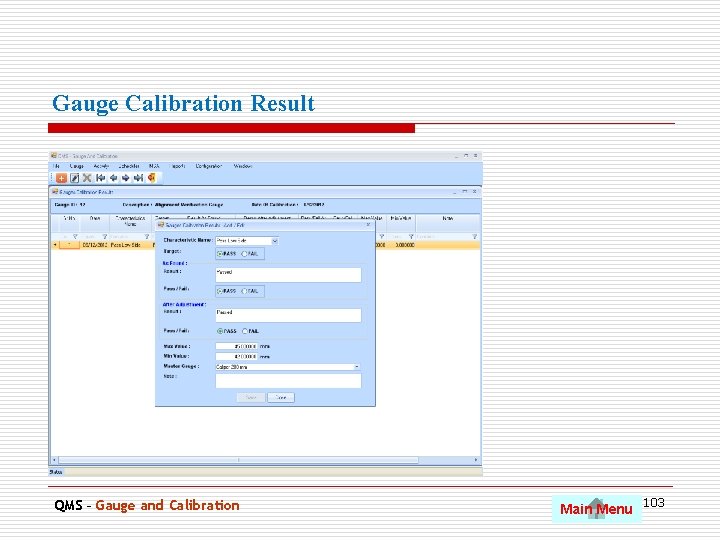The width and height of the screenshot is (720, 540).
Task: Click the Date column header
Action: (x=95, y=223)
